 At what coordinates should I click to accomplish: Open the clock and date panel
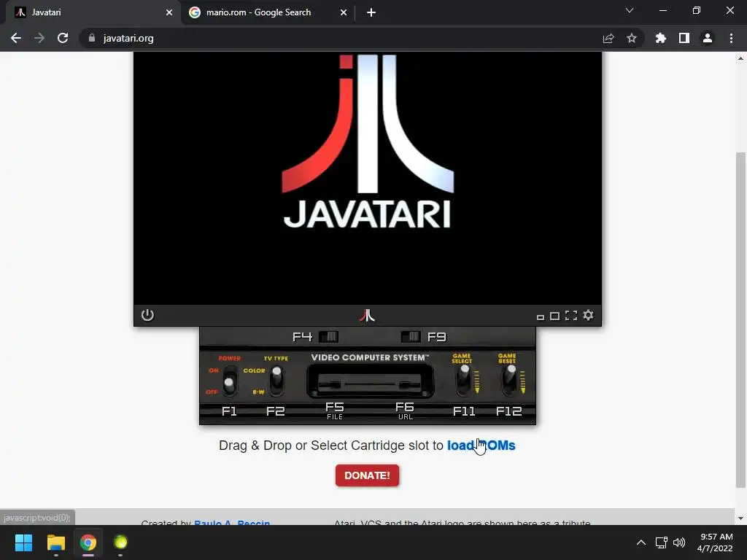(x=715, y=542)
